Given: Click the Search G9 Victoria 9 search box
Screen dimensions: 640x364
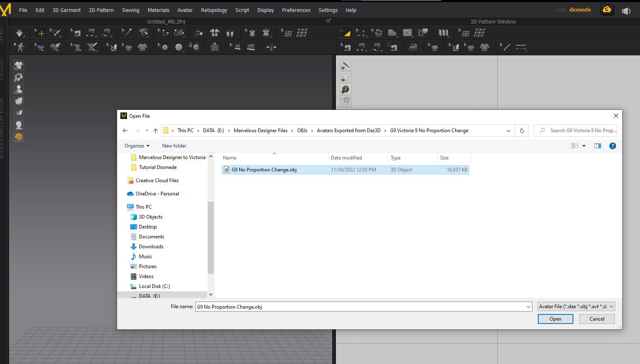Looking at the screenshot, I should point(575,131).
